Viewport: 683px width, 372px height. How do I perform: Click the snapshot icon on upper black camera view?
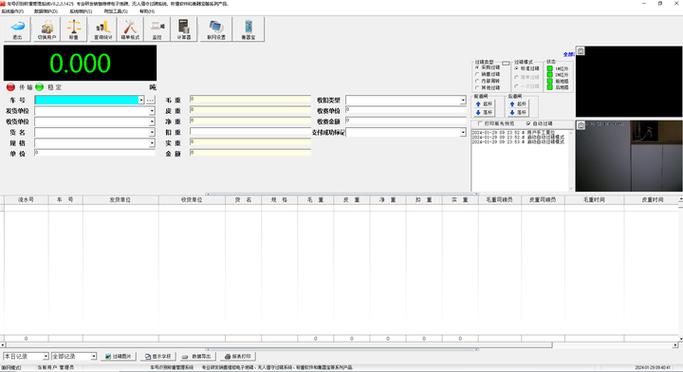click(581, 51)
